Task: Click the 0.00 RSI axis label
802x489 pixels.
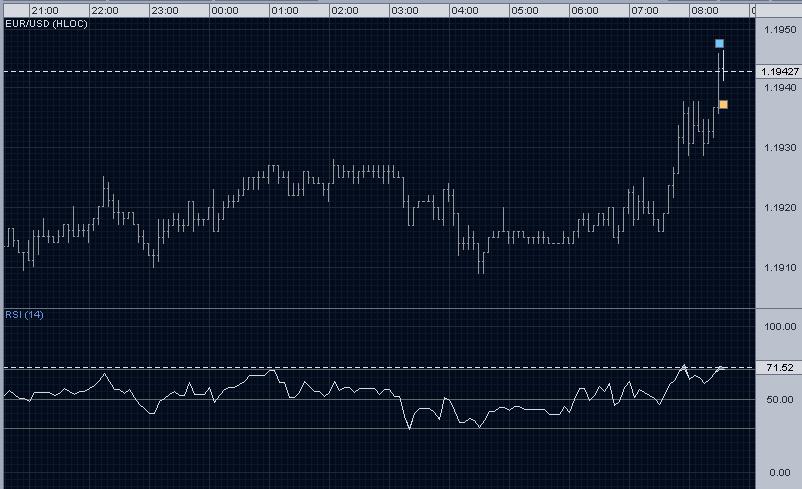Action: (x=779, y=473)
